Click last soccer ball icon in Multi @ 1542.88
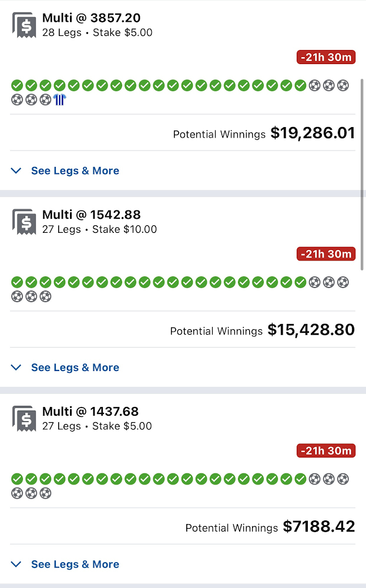The height and width of the screenshot is (588, 366). click(45, 296)
